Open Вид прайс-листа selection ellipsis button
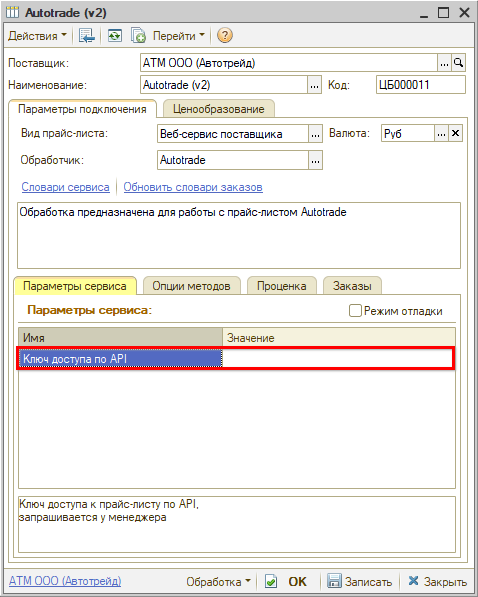This screenshot has height=597, width=478. 315,134
